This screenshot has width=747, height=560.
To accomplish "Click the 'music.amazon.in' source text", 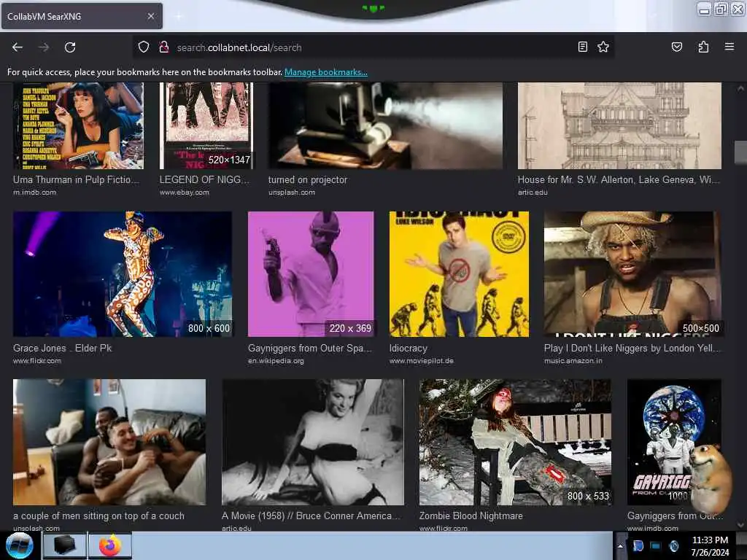I will pyautogui.click(x=573, y=361).
